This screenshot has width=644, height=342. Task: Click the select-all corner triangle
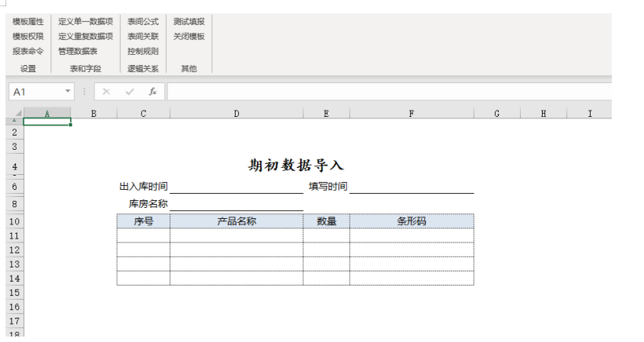pyautogui.click(x=16, y=114)
